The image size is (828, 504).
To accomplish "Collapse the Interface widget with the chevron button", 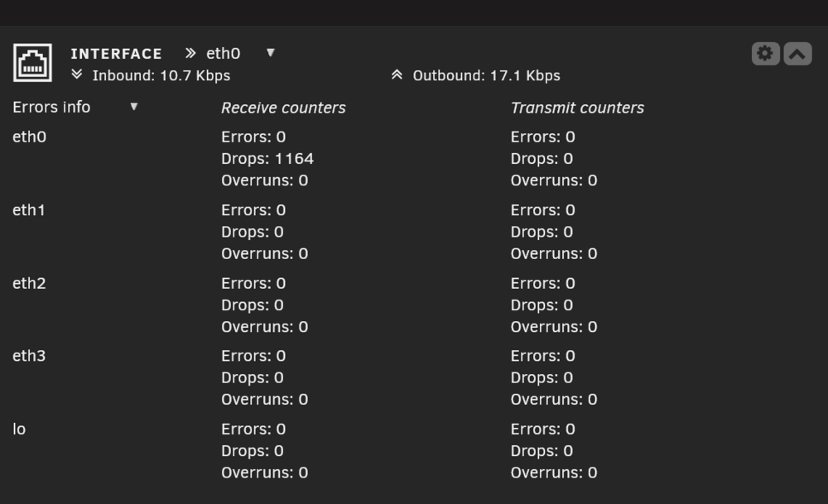I will click(x=797, y=53).
